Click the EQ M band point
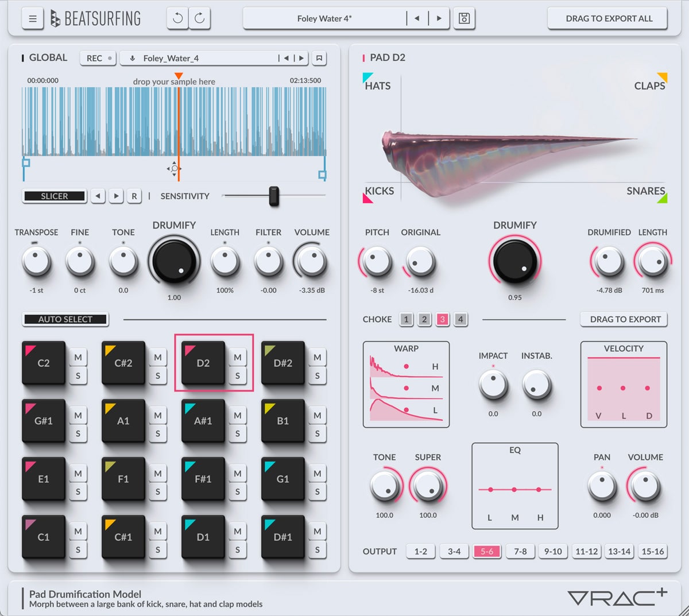Viewport: 689px width, 616px height. click(514, 490)
